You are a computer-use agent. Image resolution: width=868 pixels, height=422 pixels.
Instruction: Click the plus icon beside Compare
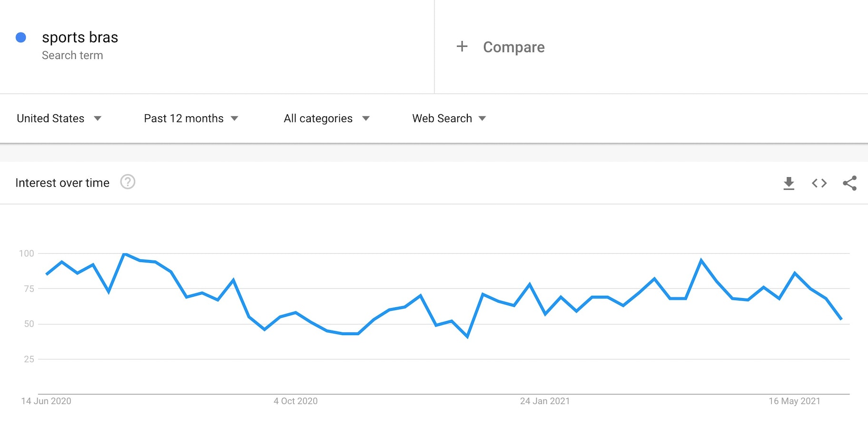click(x=462, y=47)
